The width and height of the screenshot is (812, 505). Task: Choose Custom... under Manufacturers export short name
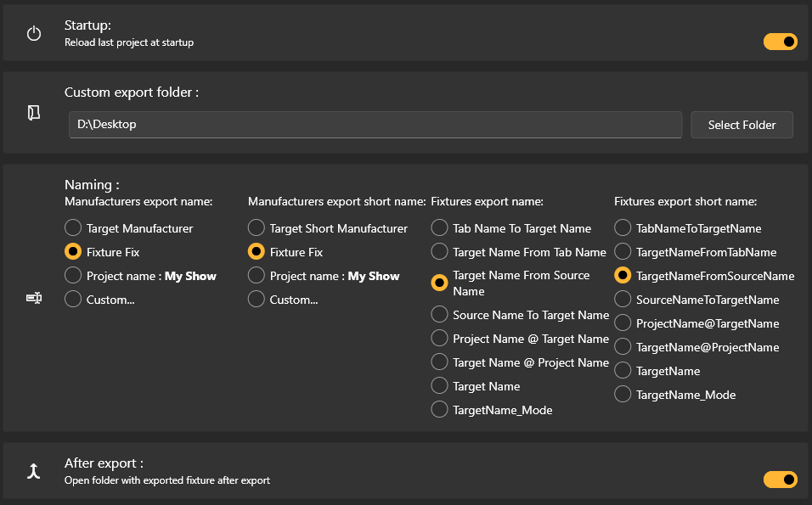coord(257,300)
